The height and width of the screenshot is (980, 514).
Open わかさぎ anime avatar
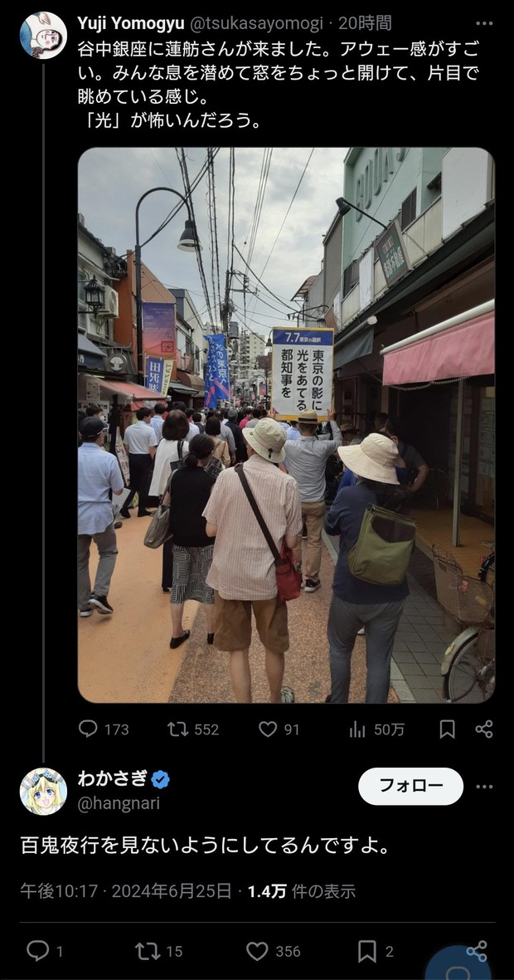coord(44,792)
